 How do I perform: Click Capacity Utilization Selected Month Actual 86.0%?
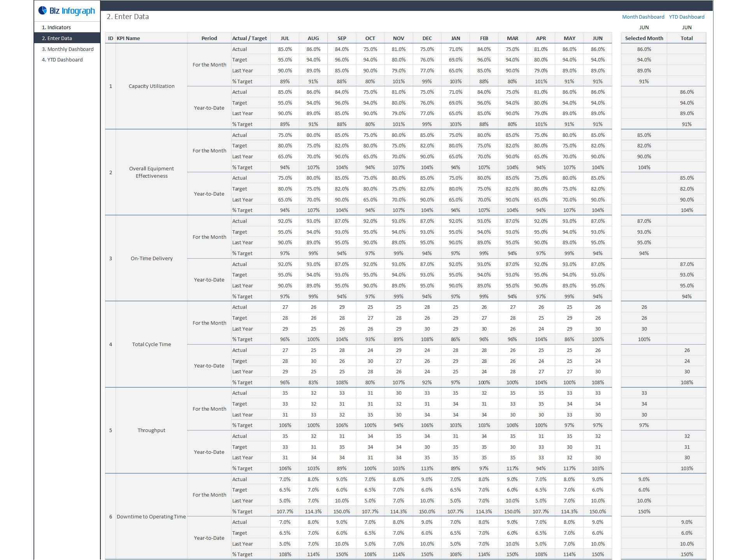tap(644, 49)
